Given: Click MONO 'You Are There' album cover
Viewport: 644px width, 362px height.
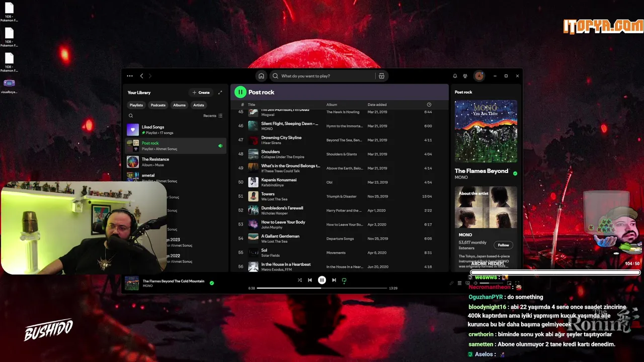Looking at the screenshot, I should 486,131.
